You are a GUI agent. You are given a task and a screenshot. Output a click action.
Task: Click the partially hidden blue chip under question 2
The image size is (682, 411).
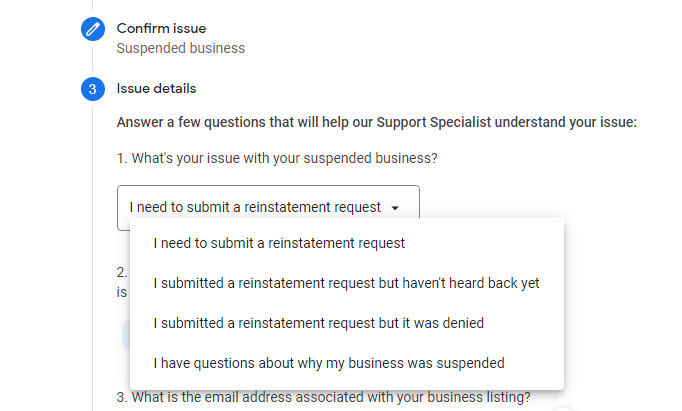(x=126, y=335)
